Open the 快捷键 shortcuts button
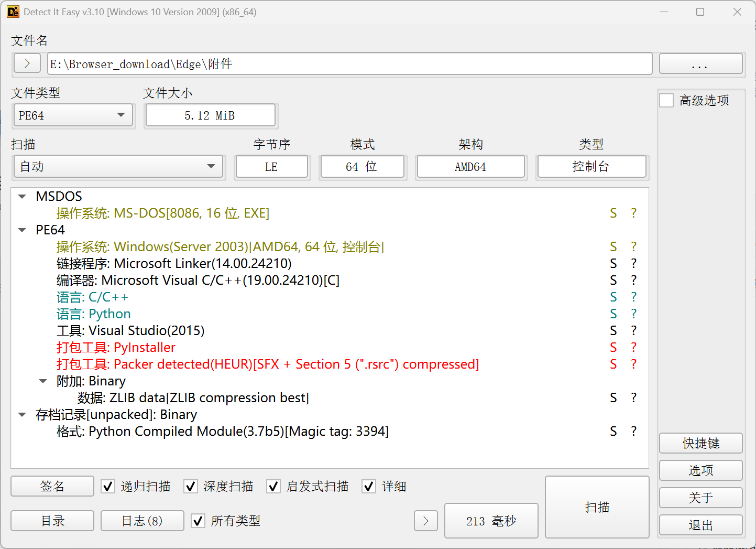Viewport: 756px width, 549px height. pyautogui.click(x=701, y=443)
